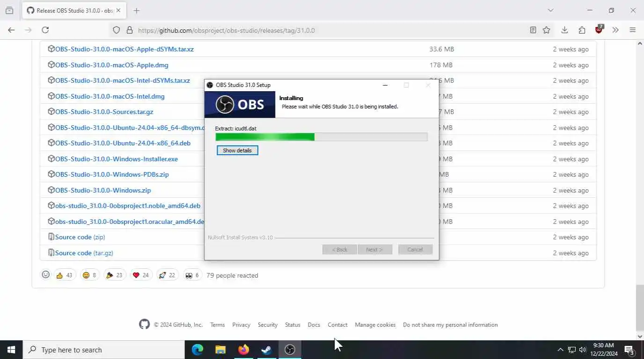
Task: Download OBS-Studio-31.0.0-macOS-Intel-dSYMs.tar.xz
Action: click(123, 80)
